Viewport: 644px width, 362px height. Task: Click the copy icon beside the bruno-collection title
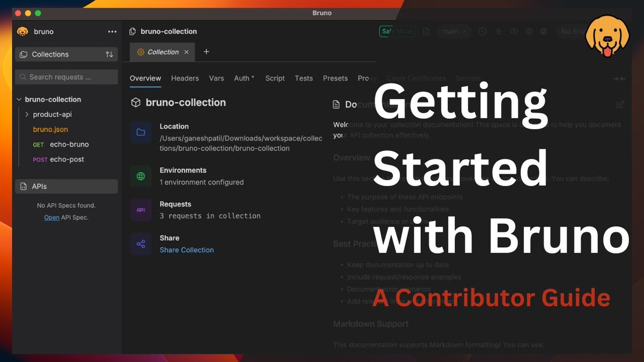click(x=133, y=32)
